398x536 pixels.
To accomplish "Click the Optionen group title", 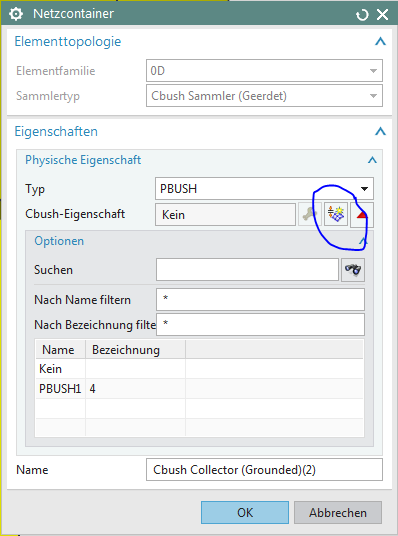I will (59, 241).
